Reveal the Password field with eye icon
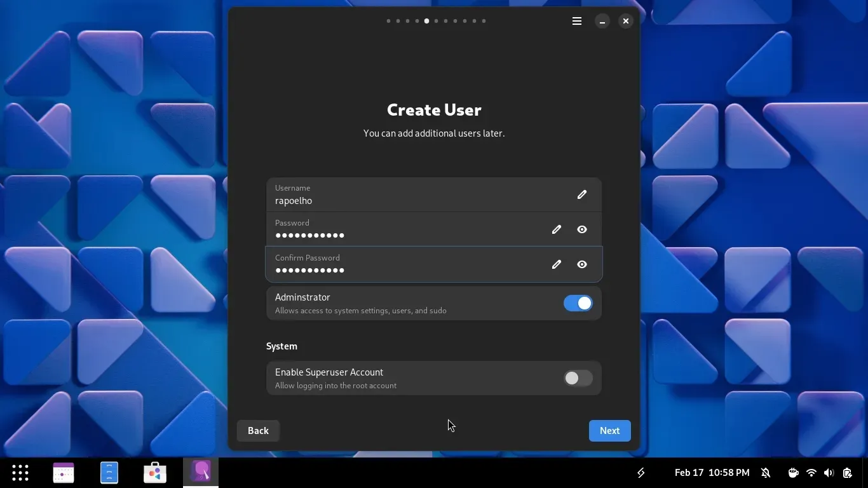Viewport: 868px width, 488px height. [x=581, y=229]
